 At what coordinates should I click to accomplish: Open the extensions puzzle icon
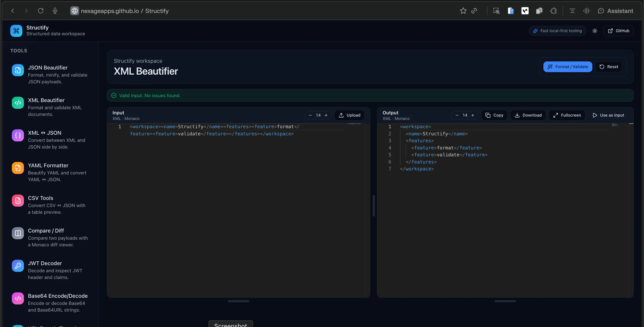(x=553, y=11)
